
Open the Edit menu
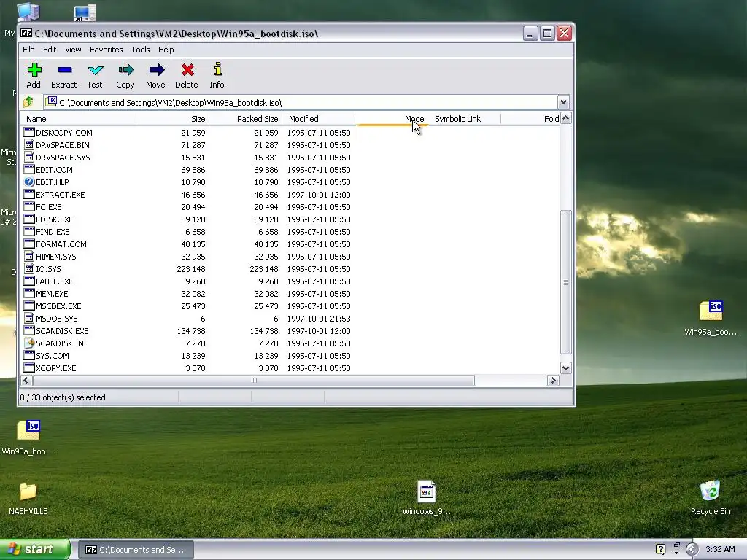(x=50, y=50)
